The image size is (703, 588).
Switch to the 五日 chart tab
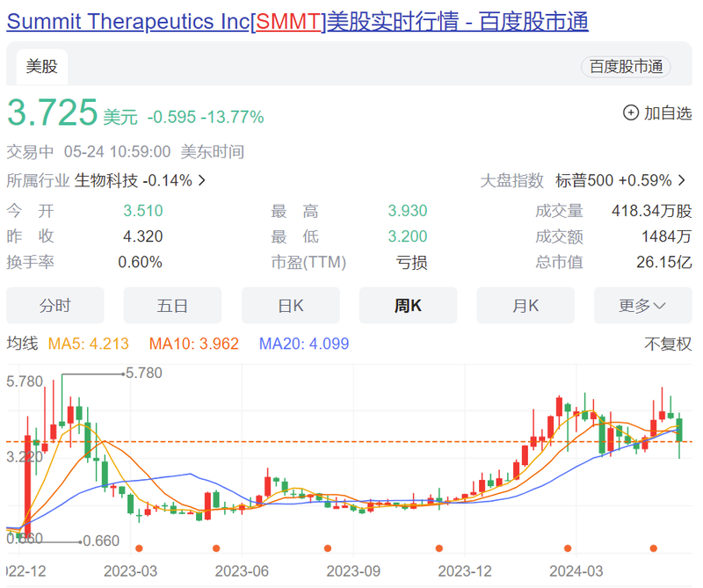tap(173, 305)
